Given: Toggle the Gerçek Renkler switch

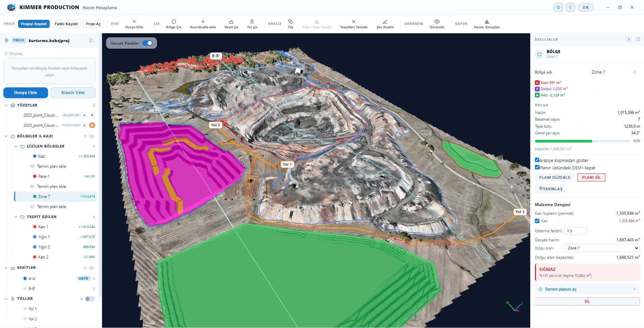Looking at the screenshot, I should (147, 43).
